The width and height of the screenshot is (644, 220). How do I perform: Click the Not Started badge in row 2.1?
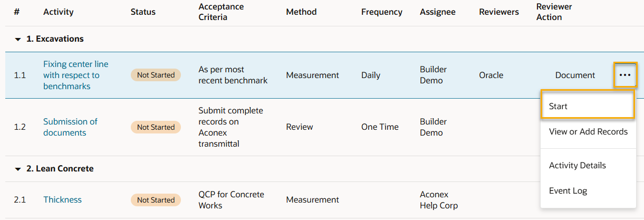[156, 200]
